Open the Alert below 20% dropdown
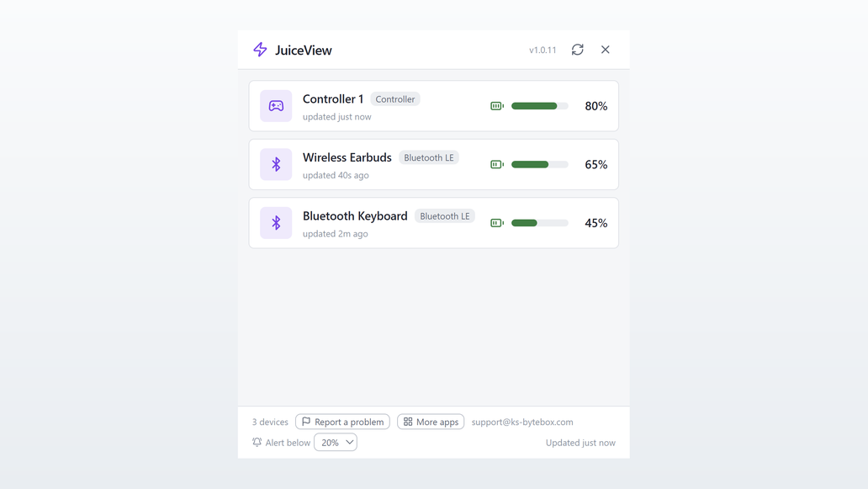The image size is (868, 489). (336, 443)
